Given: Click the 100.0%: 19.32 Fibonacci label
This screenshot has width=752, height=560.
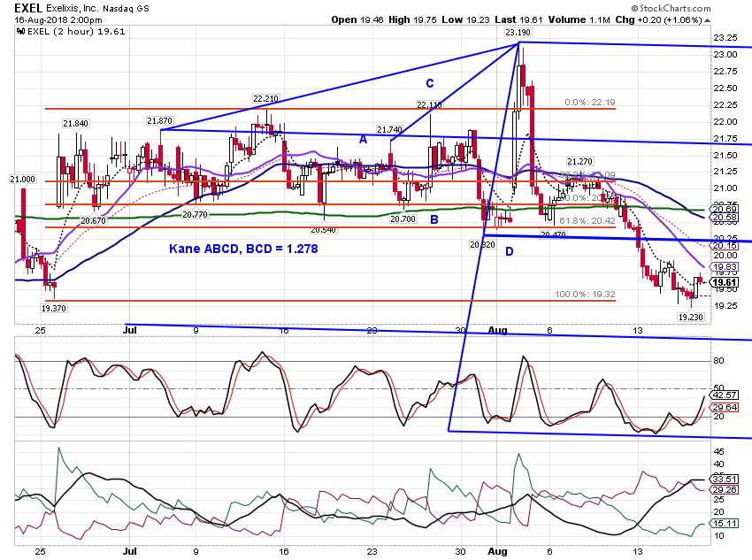Looking at the screenshot, I should point(585,295).
